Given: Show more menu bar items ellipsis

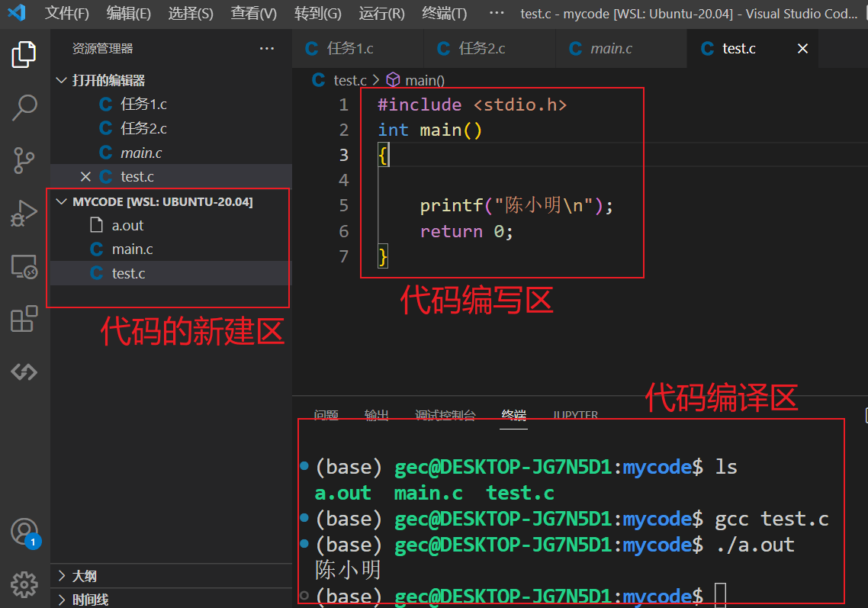Looking at the screenshot, I should (x=497, y=13).
